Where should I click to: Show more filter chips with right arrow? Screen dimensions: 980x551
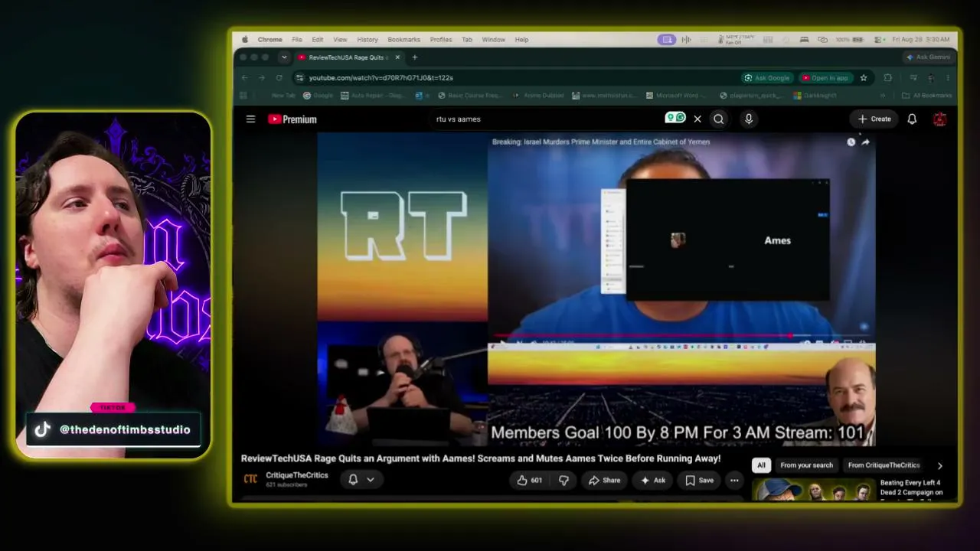(x=940, y=465)
